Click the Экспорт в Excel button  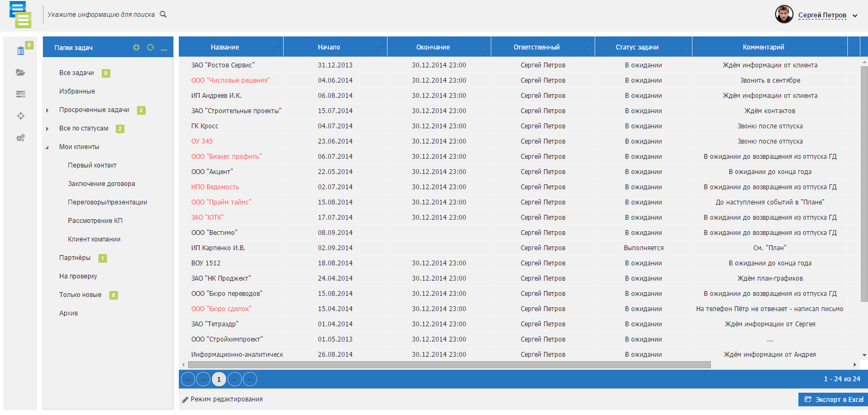click(833, 399)
